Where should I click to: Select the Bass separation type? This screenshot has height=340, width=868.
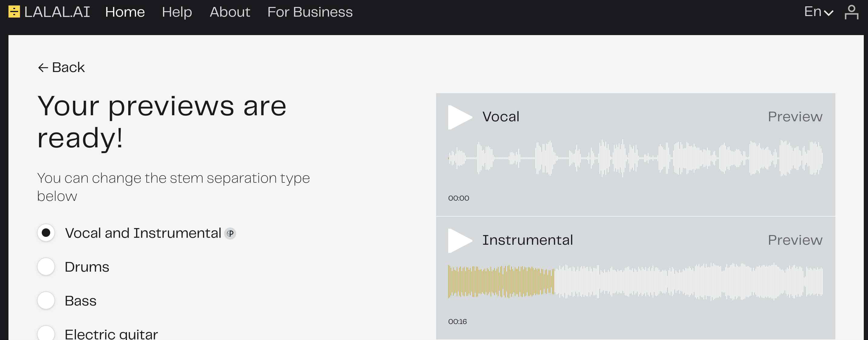point(45,301)
